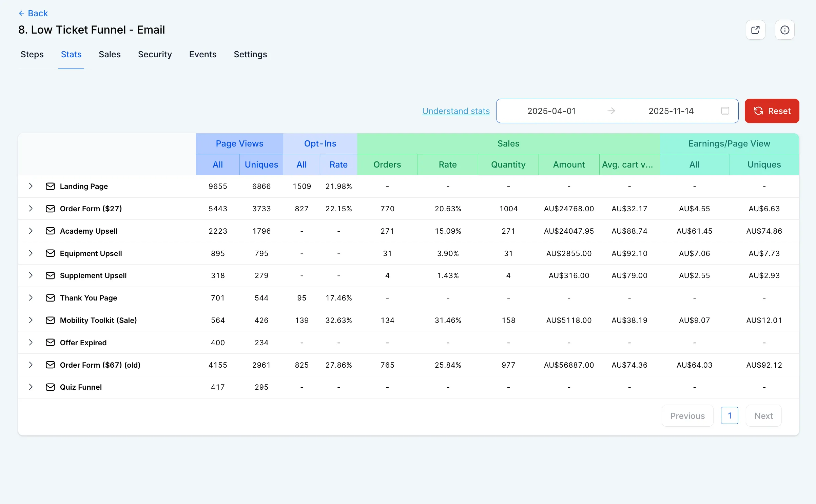This screenshot has height=504, width=816.
Task: Click the open-in-new-window icon button
Action: pyautogui.click(x=755, y=30)
